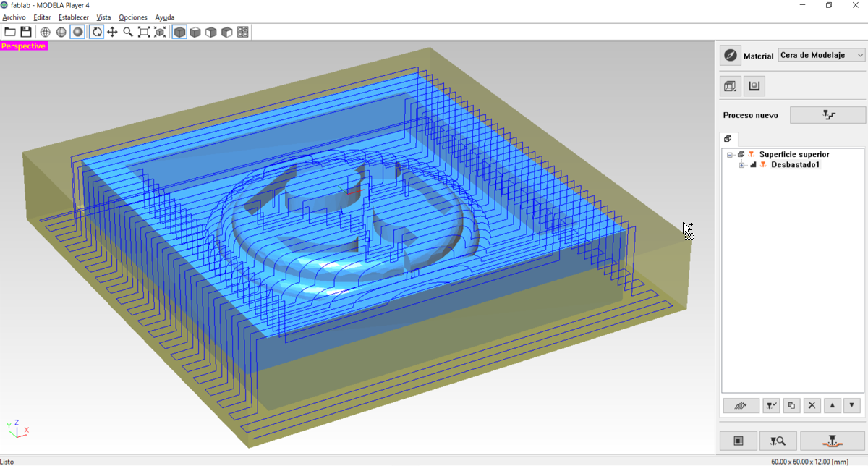Select the quartered-sphere display mode
This screenshot has height=466, width=868.
[61, 32]
